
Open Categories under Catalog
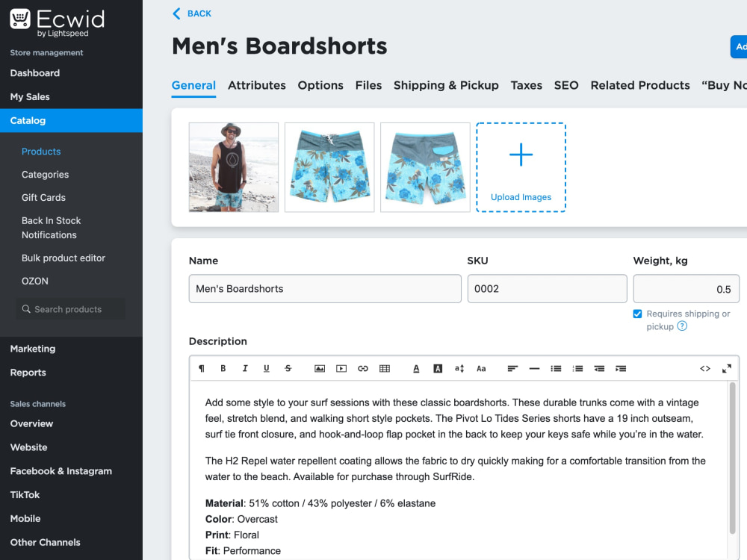click(46, 174)
